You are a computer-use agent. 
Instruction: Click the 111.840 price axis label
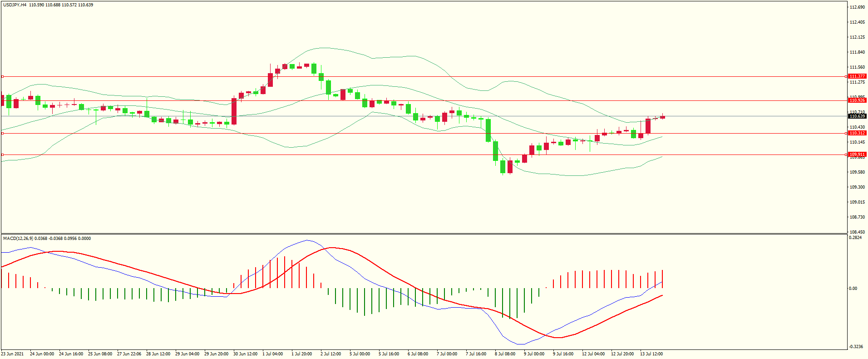click(857, 52)
